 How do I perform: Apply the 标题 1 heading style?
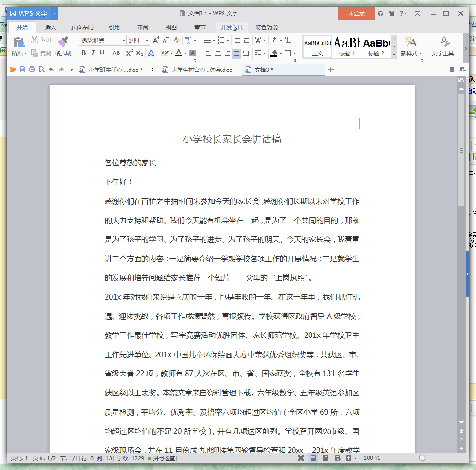(347, 47)
